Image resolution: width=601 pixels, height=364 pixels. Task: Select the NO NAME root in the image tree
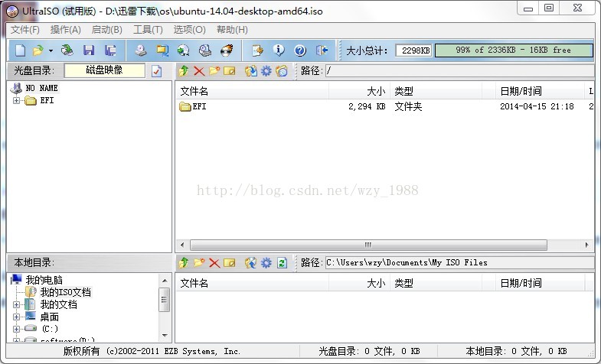41,88
